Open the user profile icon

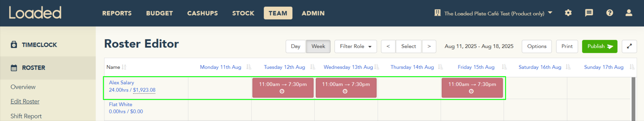click(629, 13)
